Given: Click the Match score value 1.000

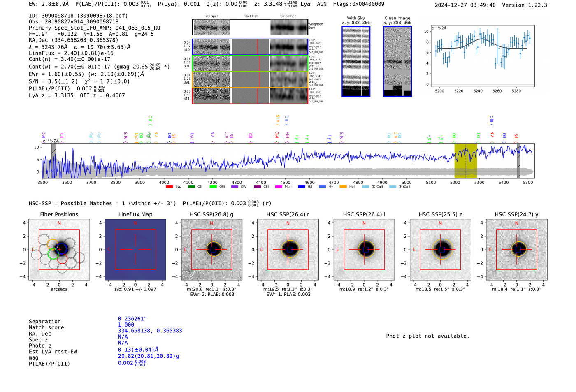Looking at the screenshot, I should tap(126, 325).
